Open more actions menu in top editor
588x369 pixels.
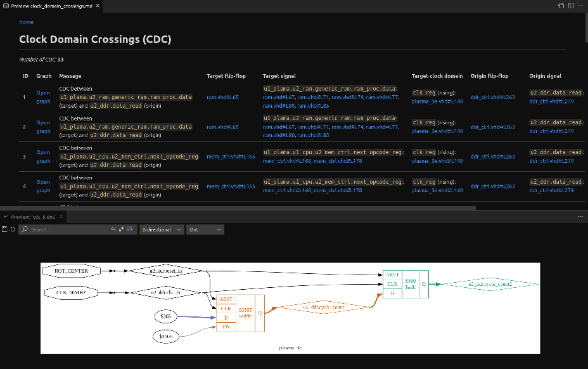(x=580, y=5)
